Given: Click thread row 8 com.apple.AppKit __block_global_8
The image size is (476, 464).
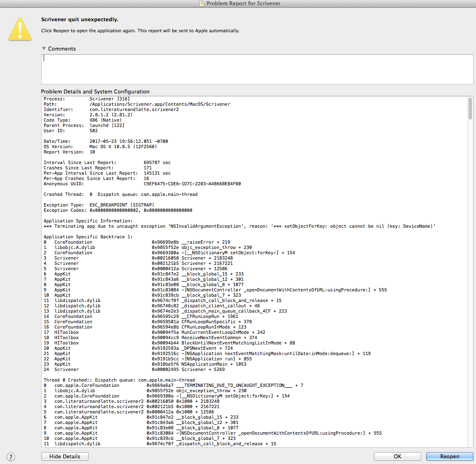Looking at the screenshot, I should pyautogui.click(x=141, y=428).
